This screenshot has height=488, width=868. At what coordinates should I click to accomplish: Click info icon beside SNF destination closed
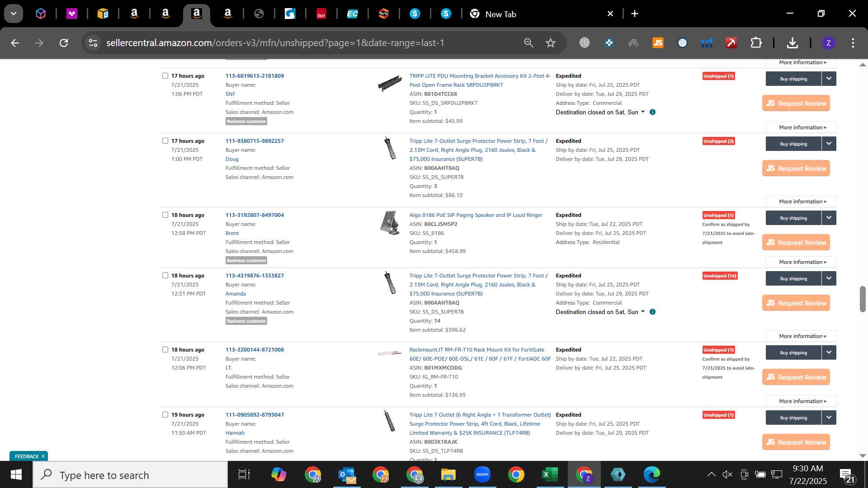[652, 112]
